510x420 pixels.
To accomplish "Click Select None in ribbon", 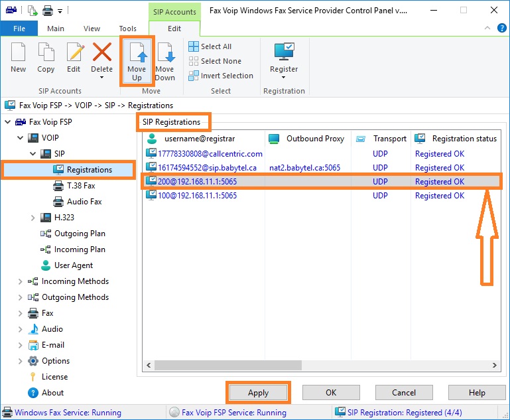I will pyautogui.click(x=215, y=61).
